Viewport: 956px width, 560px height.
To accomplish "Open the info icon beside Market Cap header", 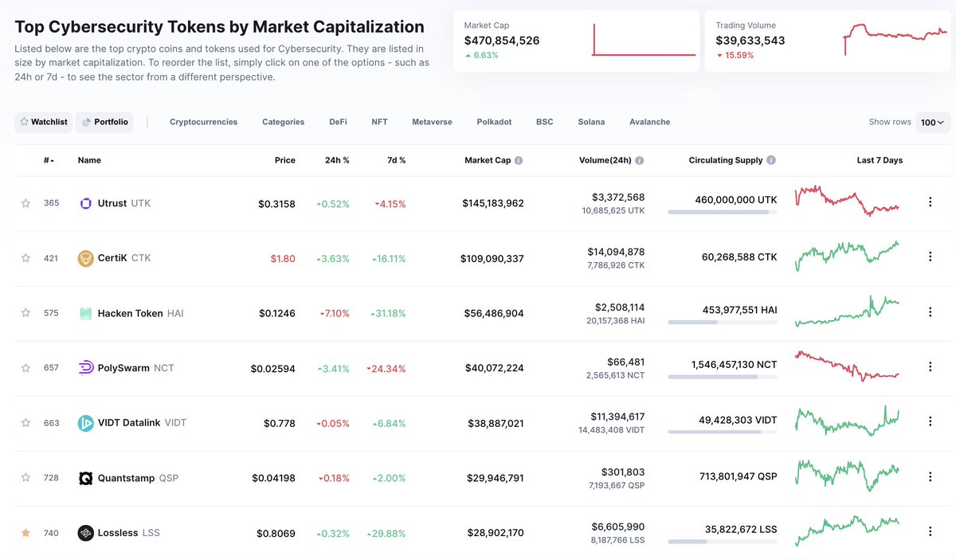I will pos(519,160).
